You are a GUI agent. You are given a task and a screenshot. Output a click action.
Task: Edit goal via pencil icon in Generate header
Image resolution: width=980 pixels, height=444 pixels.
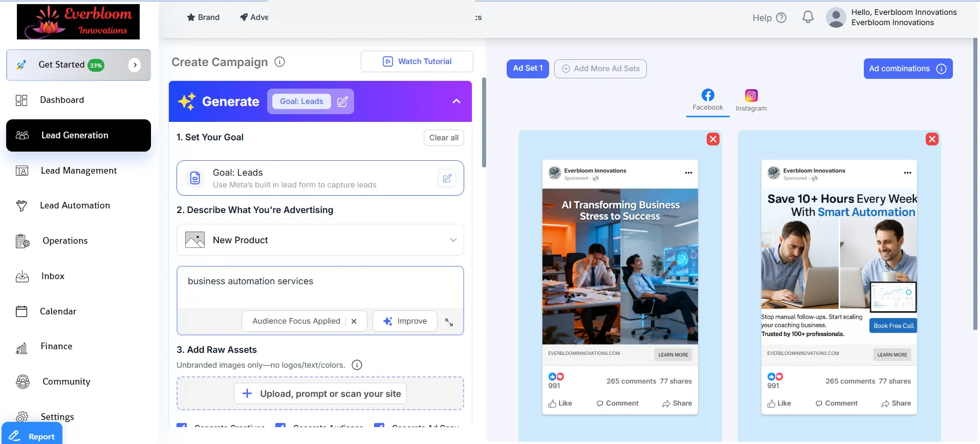pyautogui.click(x=342, y=101)
